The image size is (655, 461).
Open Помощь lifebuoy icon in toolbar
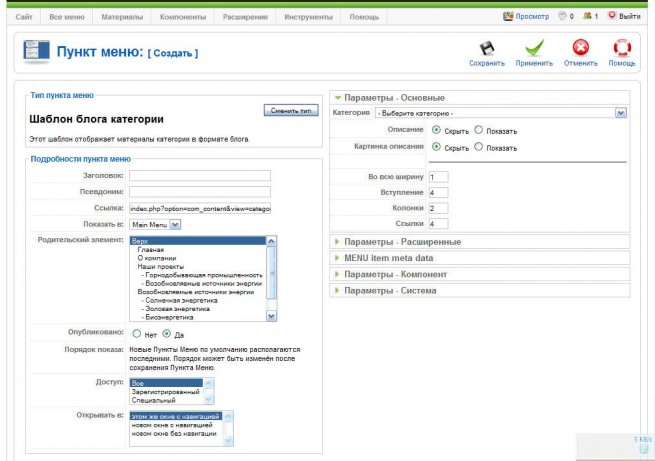click(x=622, y=48)
